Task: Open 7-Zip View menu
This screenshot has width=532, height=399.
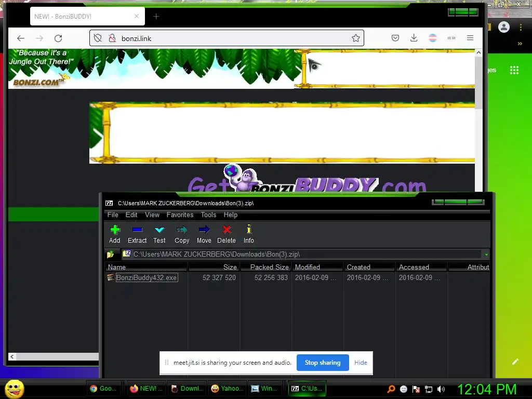Action: coord(152,215)
